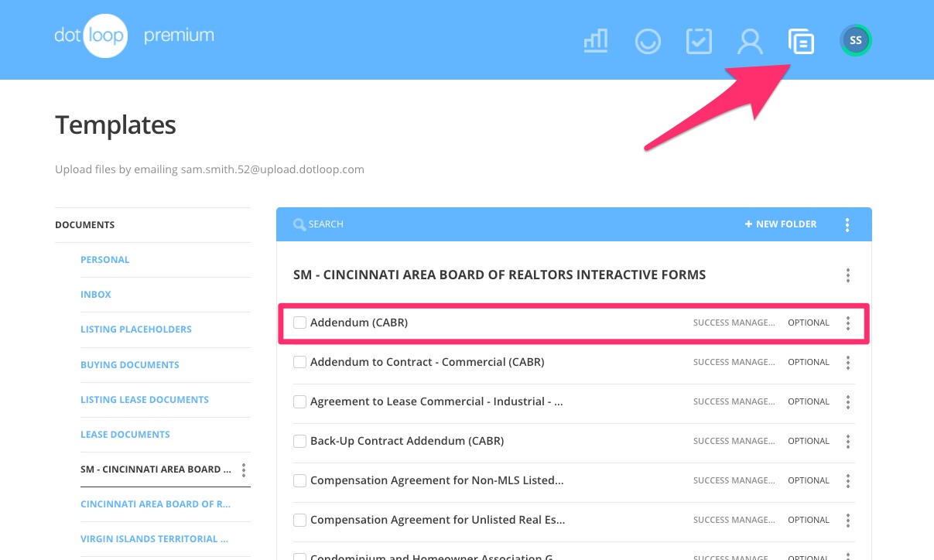Click the SS profile avatar
934x560 pixels.
click(x=856, y=40)
